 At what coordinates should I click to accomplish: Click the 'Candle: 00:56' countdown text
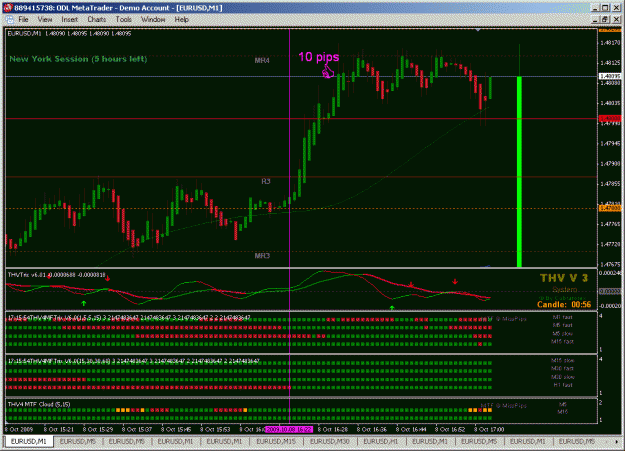pos(564,305)
